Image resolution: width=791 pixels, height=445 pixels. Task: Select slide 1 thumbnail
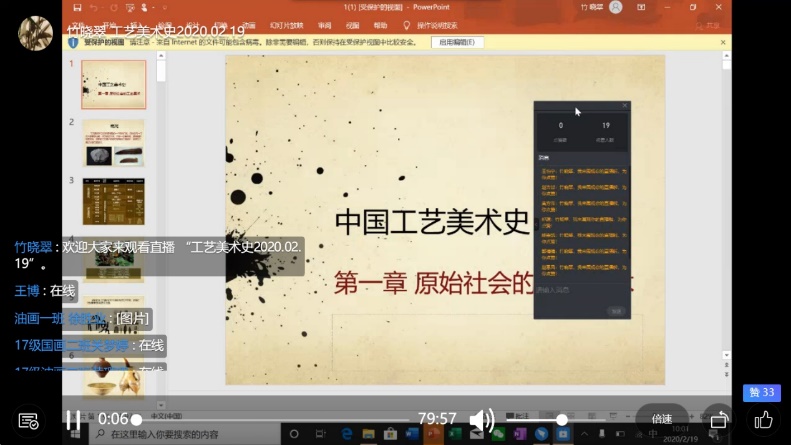click(x=113, y=85)
